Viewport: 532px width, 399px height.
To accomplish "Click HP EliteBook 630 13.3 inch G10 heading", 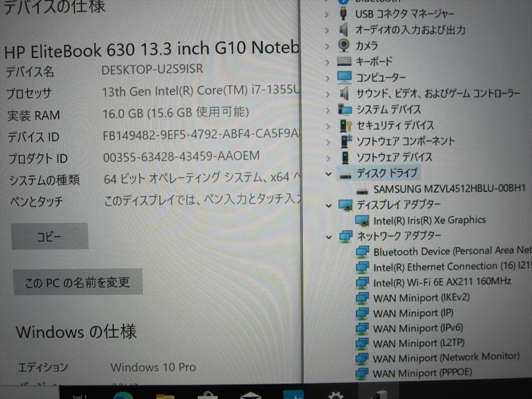I will tap(152, 50).
